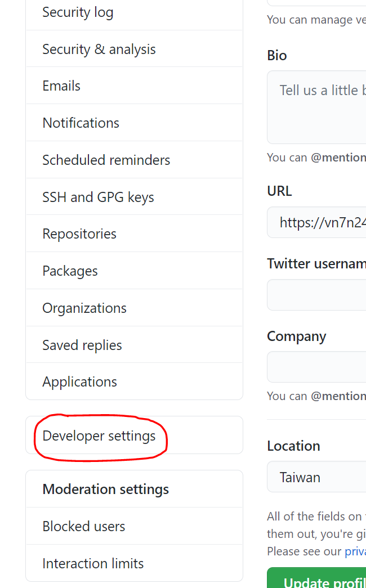Open the Emails settings

pyautogui.click(x=61, y=86)
